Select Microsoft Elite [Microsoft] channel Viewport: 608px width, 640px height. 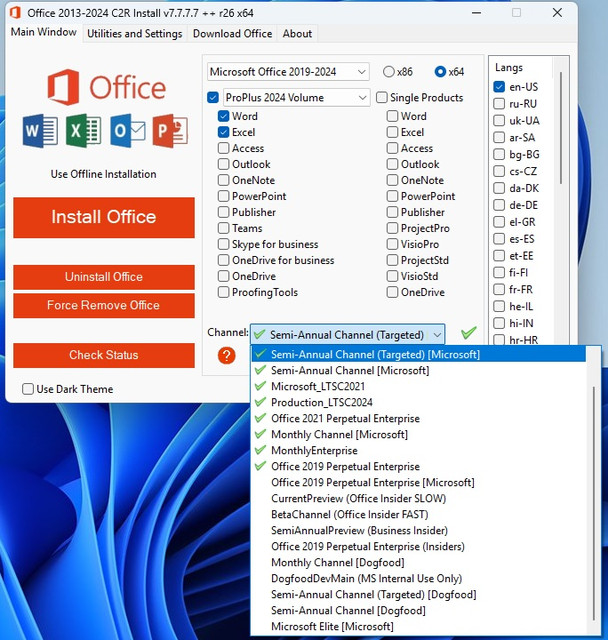click(419, 626)
